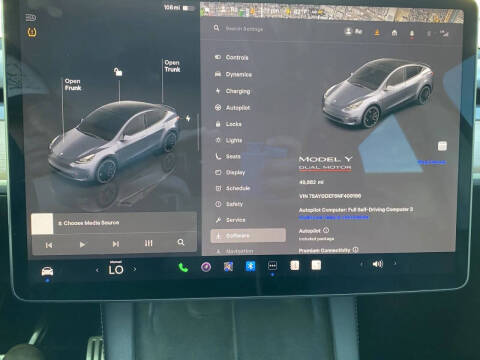
Task: Tap the tire pressure warning icon
Action: click(32, 32)
